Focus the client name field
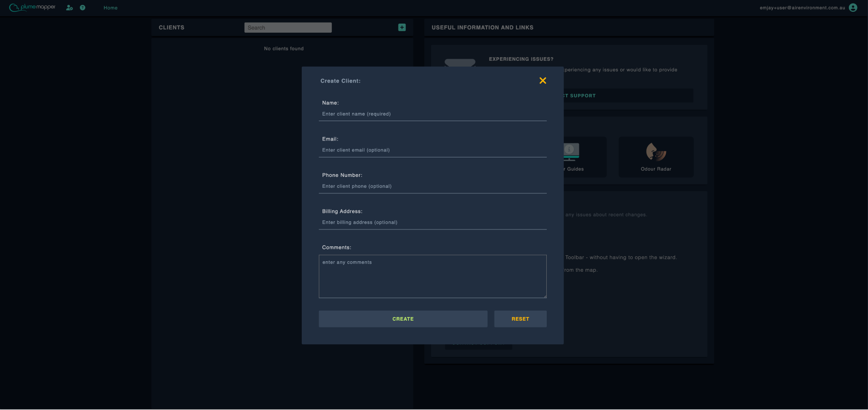The height and width of the screenshot is (410, 868). (433, 114)
